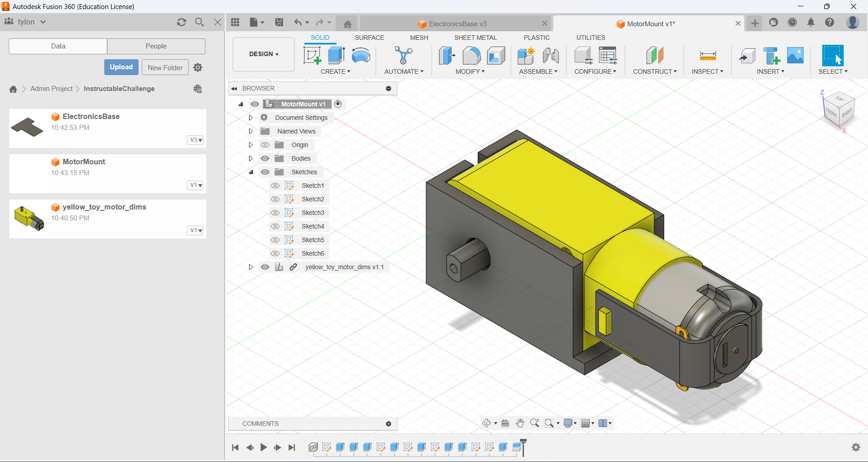Open the DESIGN workspace dropdown
Image resolution: width=868 pixels, height=462 pixels.
264,54
